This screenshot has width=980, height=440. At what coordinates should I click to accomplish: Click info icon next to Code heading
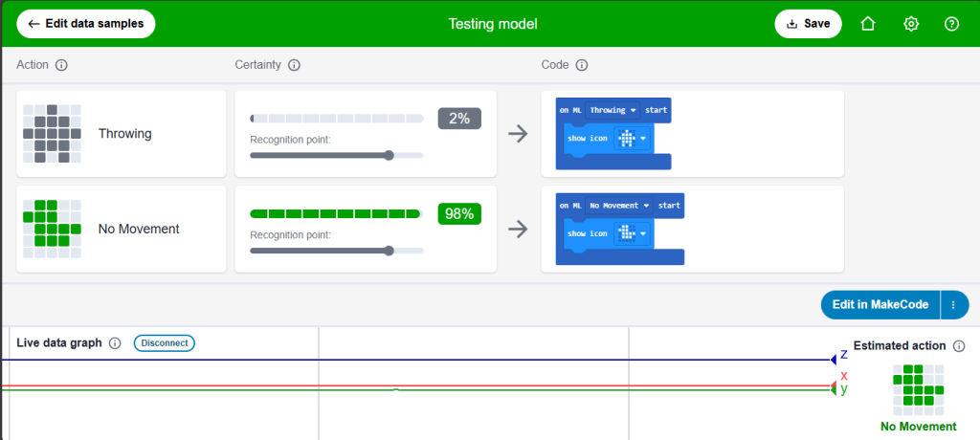pyautogui.click(x=581, y=66)
